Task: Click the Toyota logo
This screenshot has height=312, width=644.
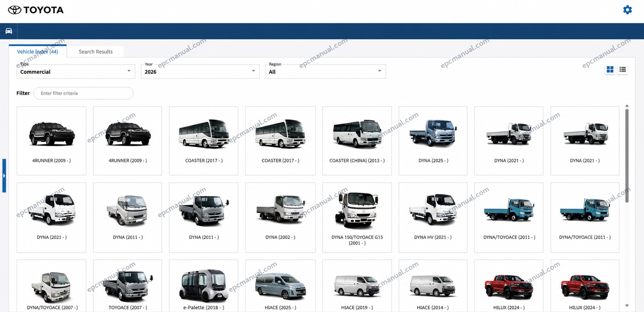Action: [x=36, y=10]
